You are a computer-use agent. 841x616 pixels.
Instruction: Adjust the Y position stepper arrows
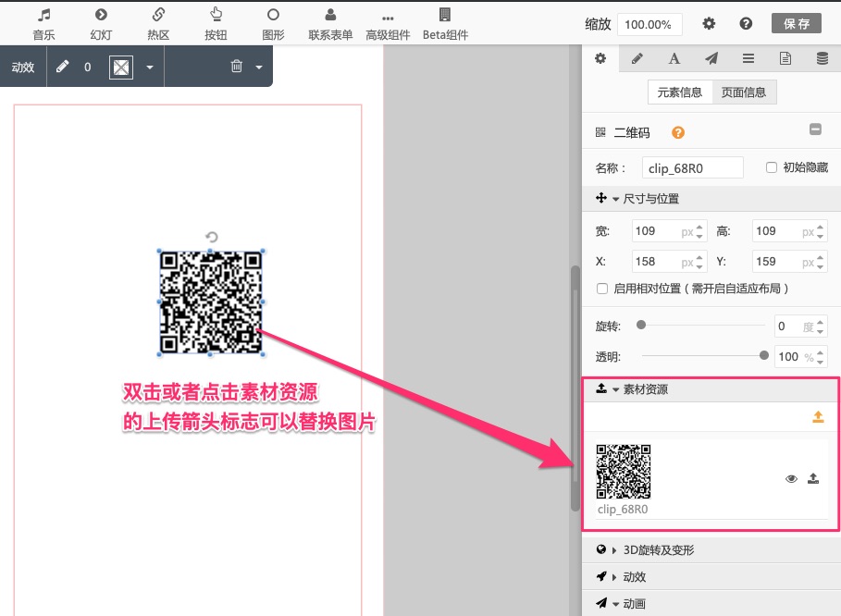pyautogui.click(x=820, y=262)
